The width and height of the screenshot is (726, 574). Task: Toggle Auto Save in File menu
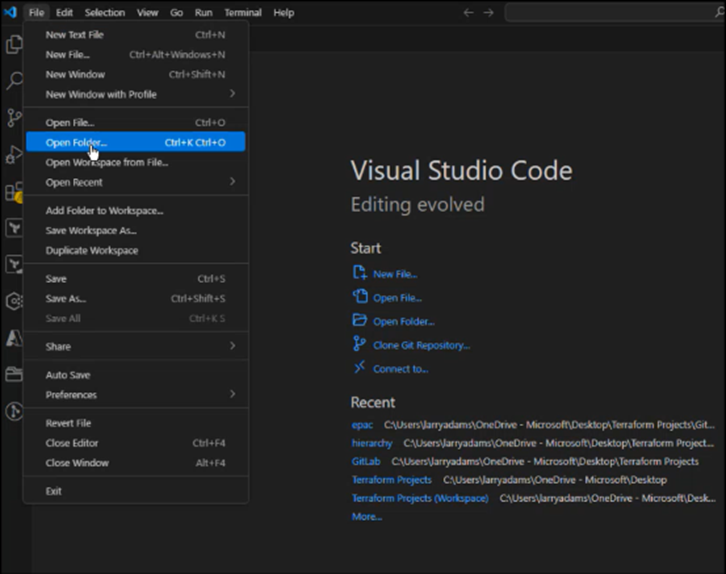(136, 375)
